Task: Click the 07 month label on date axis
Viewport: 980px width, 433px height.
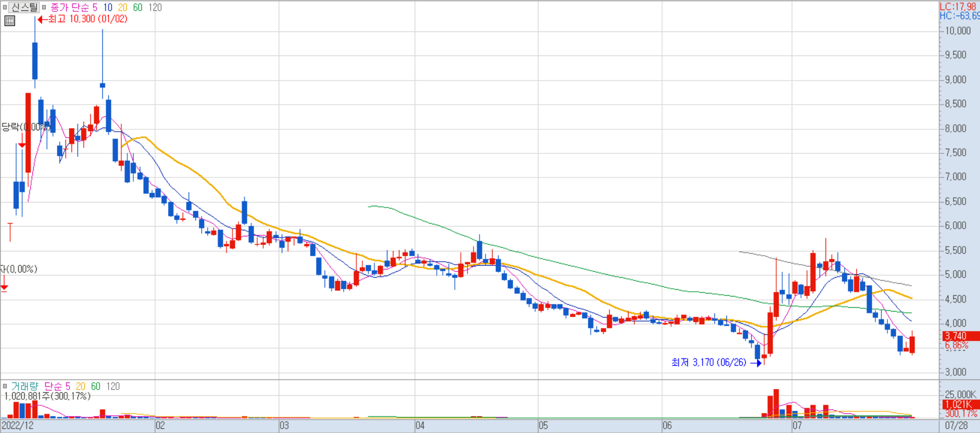Action: tap(797, 426)
